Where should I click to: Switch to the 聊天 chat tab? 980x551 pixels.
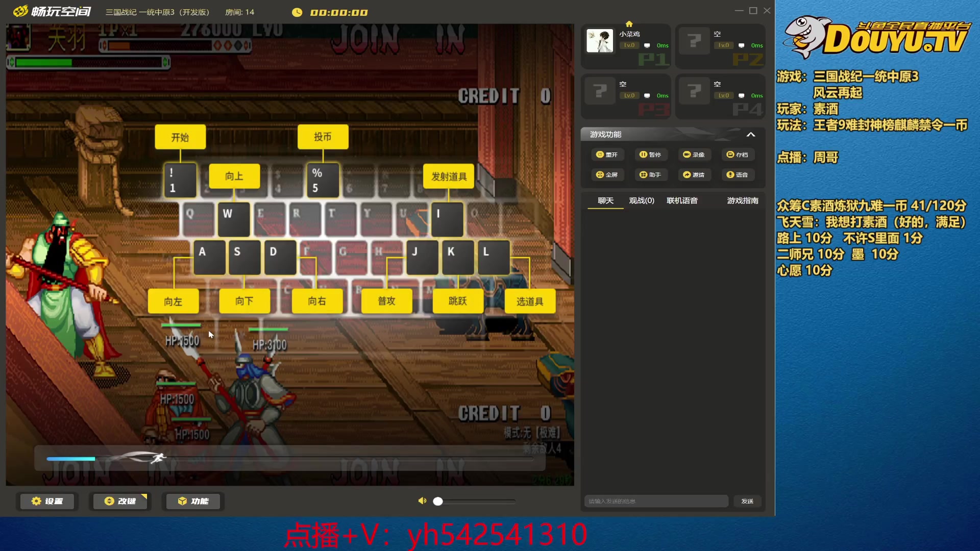[606, 201]
